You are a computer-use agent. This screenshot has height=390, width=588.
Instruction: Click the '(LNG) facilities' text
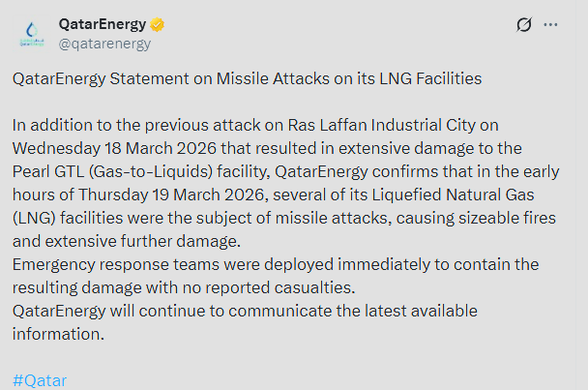coord(70,217)
